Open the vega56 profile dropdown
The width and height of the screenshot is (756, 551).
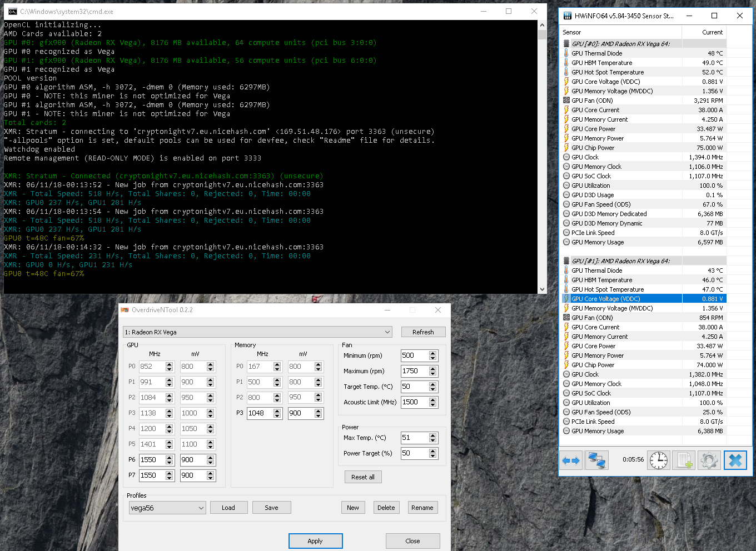click(167, 508)
